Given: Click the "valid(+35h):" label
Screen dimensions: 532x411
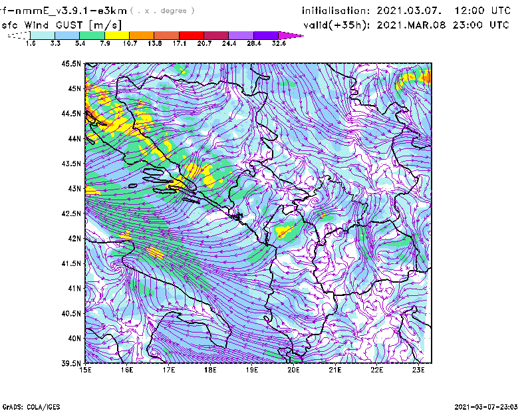Looking at the screenshot, I should pos(337,25).
